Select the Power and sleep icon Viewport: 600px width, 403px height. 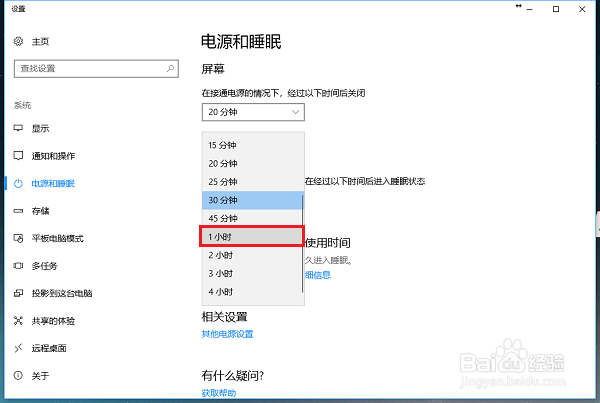pyautogui.click(x=18, y=183)
